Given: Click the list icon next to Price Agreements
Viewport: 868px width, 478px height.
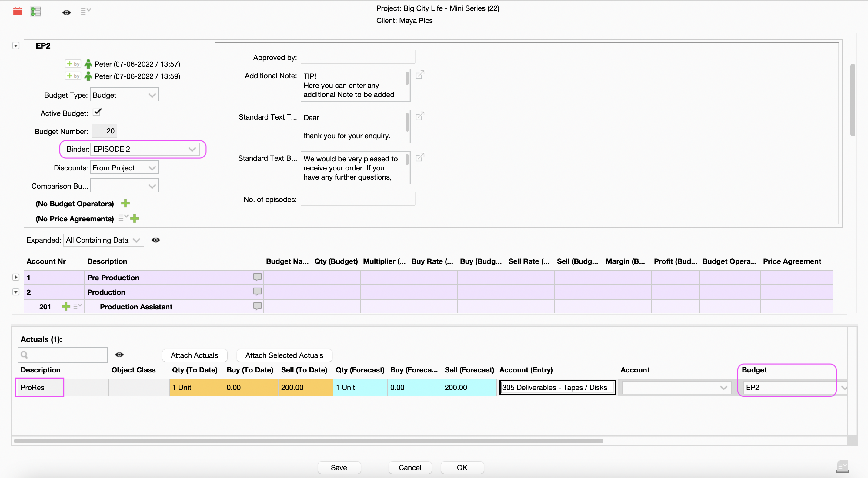Looking at the screenshot, I should point(122,218).
